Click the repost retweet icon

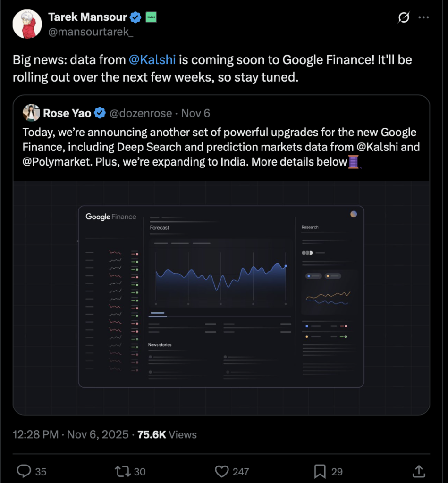(x=122, y=471)
